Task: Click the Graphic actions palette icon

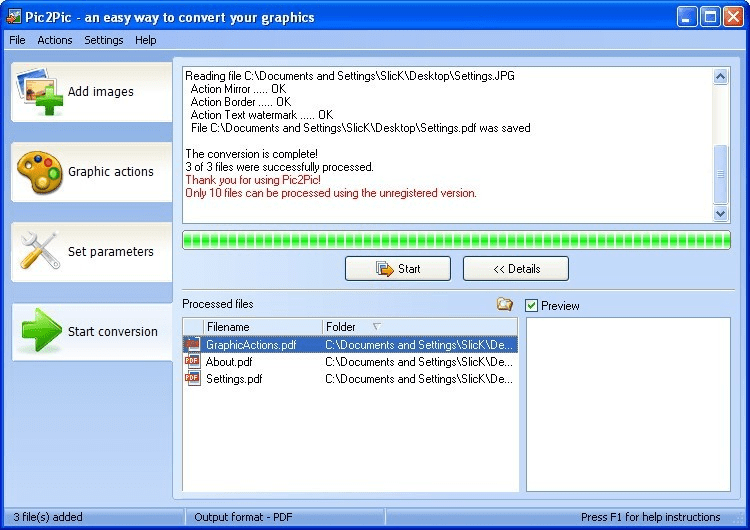Action: pyautogui.click(x=39, y=172)
